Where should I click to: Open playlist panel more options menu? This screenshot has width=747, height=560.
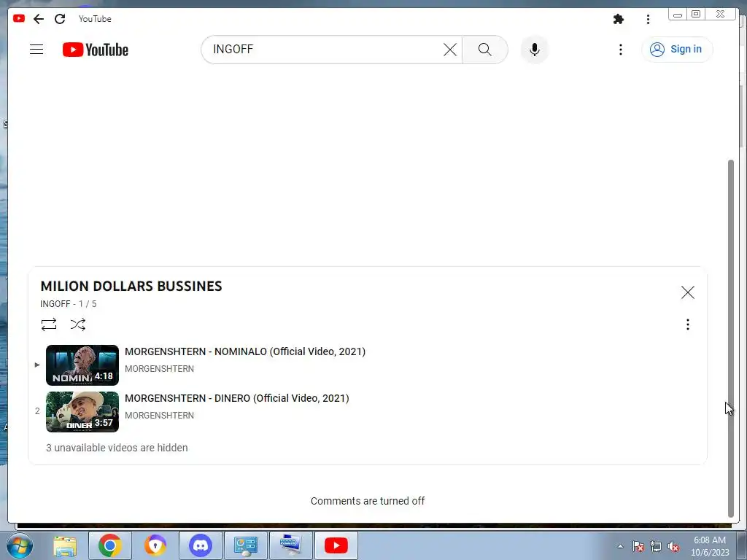click(687, 324)
